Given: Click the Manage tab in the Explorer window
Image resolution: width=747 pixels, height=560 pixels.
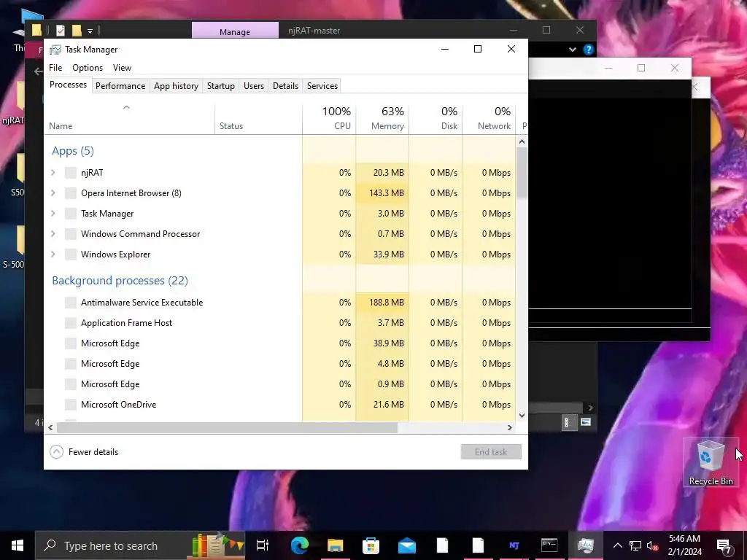Looking at the screenshot, I should (235, 31).
